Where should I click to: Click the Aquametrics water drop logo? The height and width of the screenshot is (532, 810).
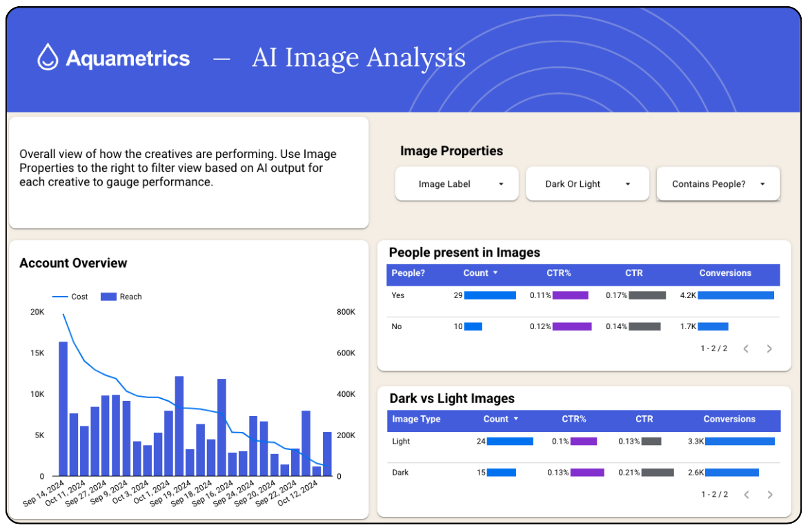(48, 57)
